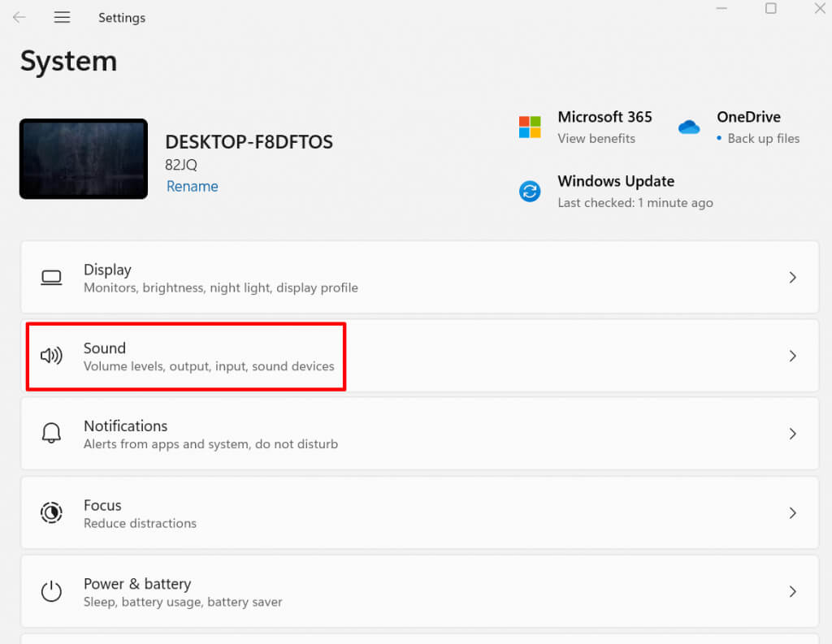Screen dimensions: 832x644
Task: Open Microsoft 365 View benefits
Action: [x=596, y=139]
